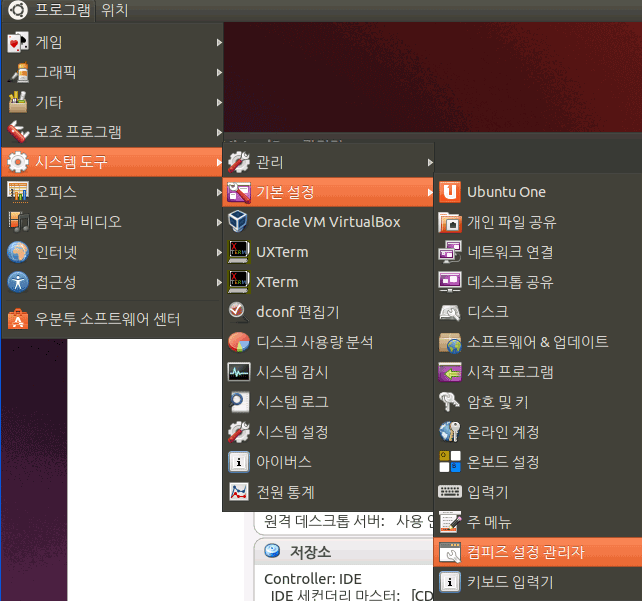
Task: Select 시스템 도구 menu entry
Action: click(112, 162)
